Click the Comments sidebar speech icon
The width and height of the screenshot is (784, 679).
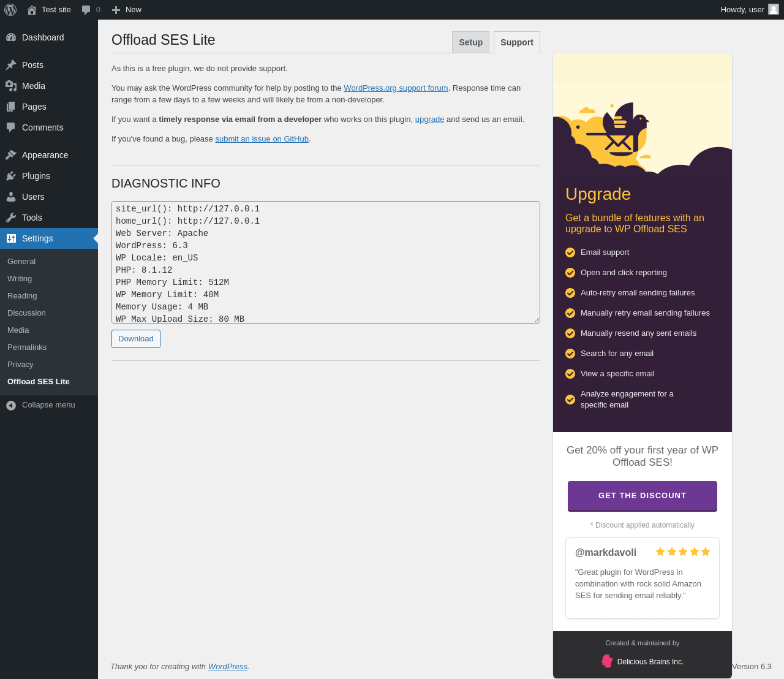[x=11, y=127]
